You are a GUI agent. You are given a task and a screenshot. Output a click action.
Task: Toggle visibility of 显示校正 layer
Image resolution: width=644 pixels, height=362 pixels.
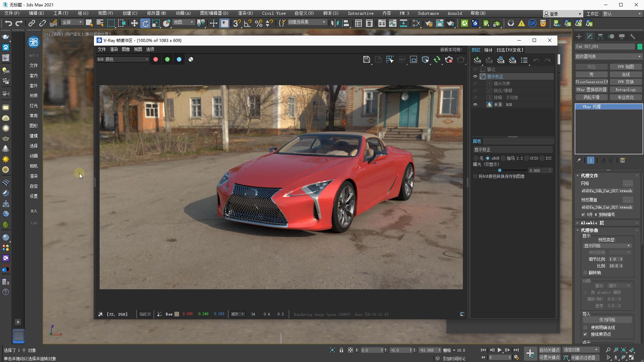click(x=475, y=76)
